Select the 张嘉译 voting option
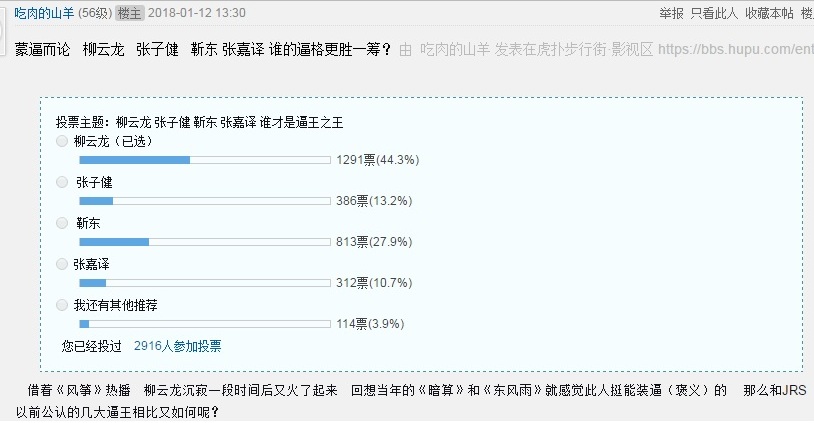 tap(63, 264)
